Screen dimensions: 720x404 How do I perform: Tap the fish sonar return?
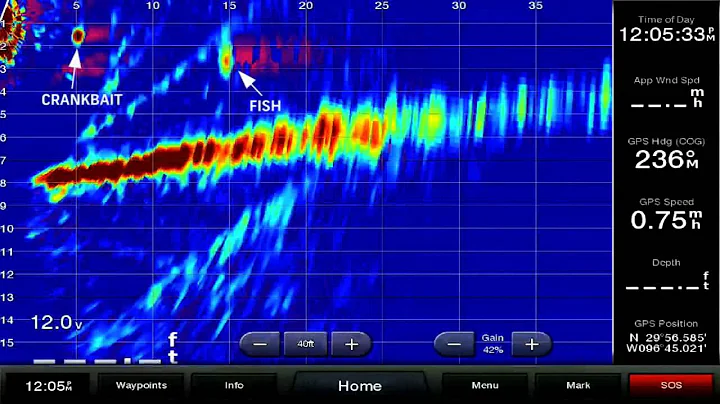(x=226, y=61)
